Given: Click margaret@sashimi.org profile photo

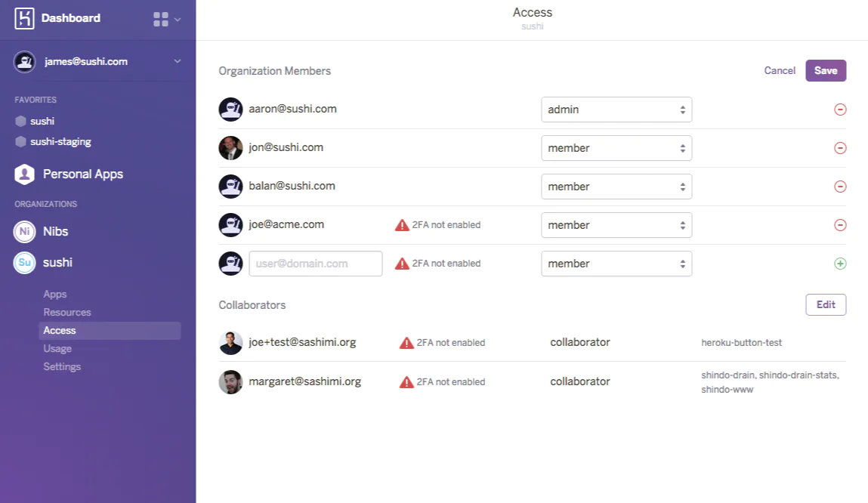Looking at the screenshot, I should 230,382.
